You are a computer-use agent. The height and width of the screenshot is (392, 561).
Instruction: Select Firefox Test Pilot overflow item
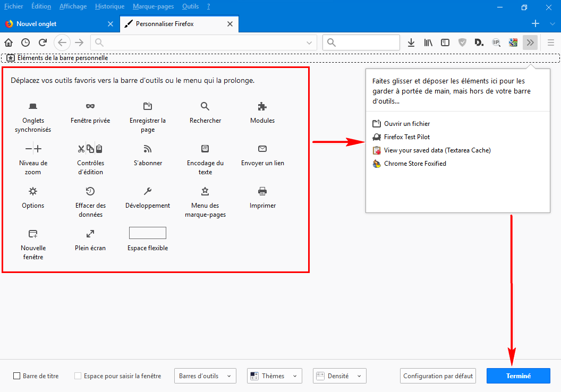coord(401,137)
